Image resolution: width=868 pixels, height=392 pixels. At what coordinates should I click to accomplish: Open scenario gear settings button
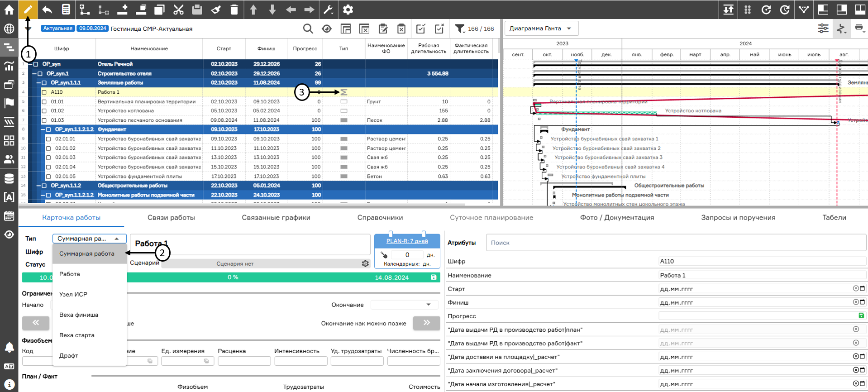tap(365, 263)
